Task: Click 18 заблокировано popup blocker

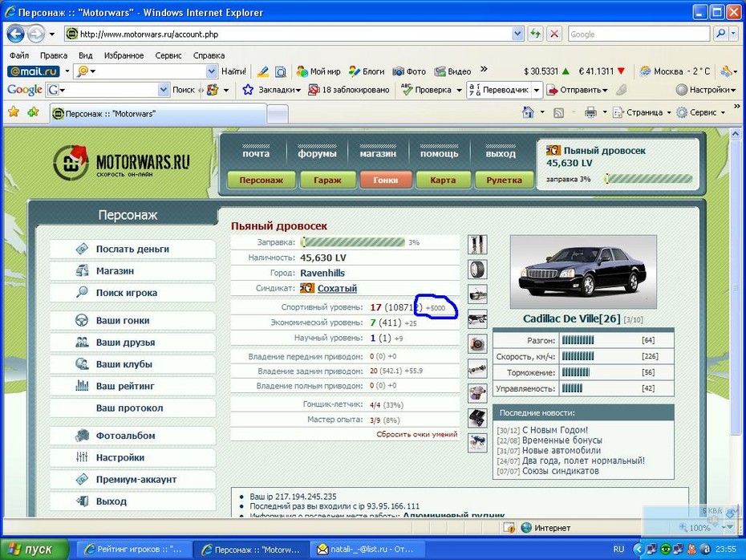Action: coord(349,89)
